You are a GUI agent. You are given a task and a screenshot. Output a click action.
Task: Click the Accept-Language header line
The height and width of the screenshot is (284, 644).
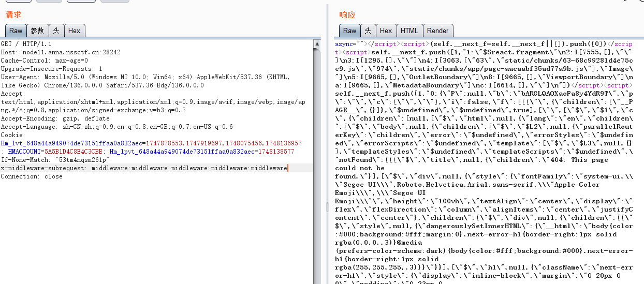click(117, 127)
